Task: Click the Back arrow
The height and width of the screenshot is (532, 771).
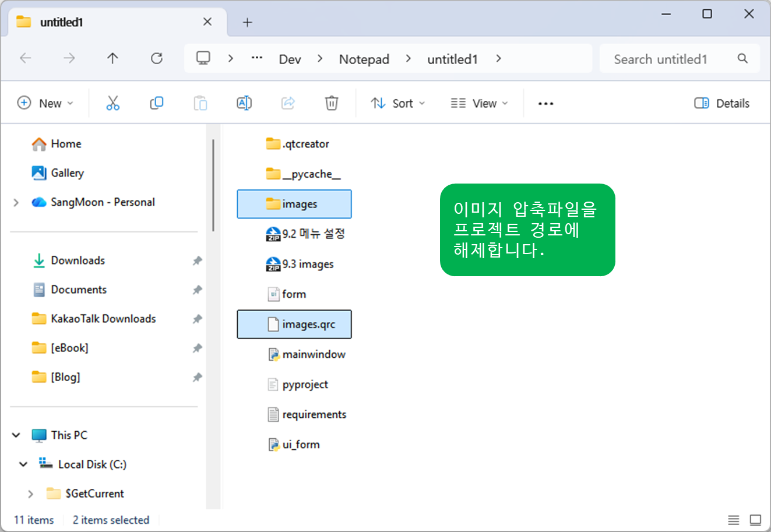Action: (26, 58)
